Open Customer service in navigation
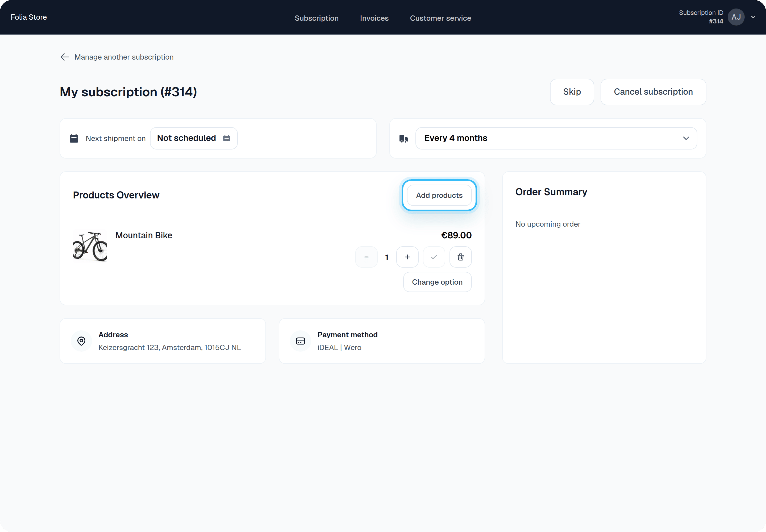The height and width of the screenshot is (532, 766). [440, 18]
